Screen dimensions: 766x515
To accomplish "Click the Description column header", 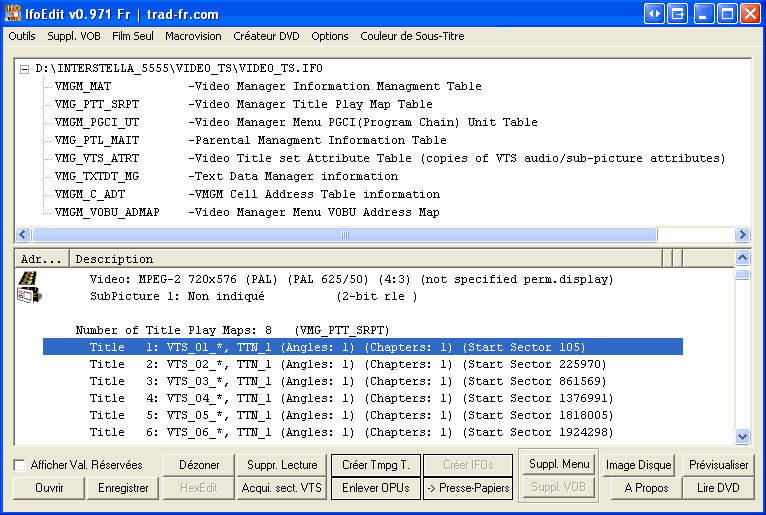I will 365,259.
